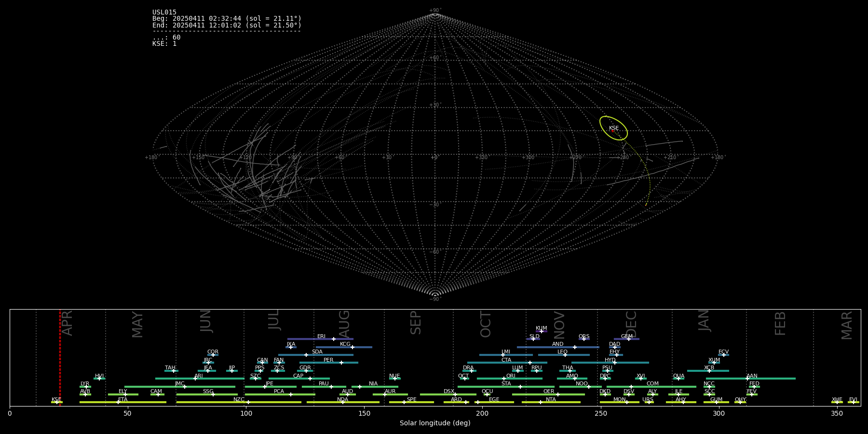868x434 pixels.
Task: Click the USL015 station title text
Action: click(164, 13)
